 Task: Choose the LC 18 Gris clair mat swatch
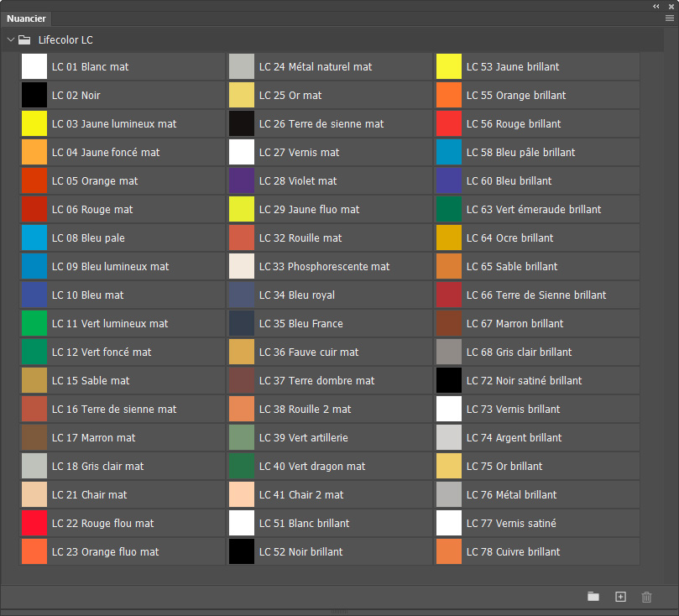point(34,467)
